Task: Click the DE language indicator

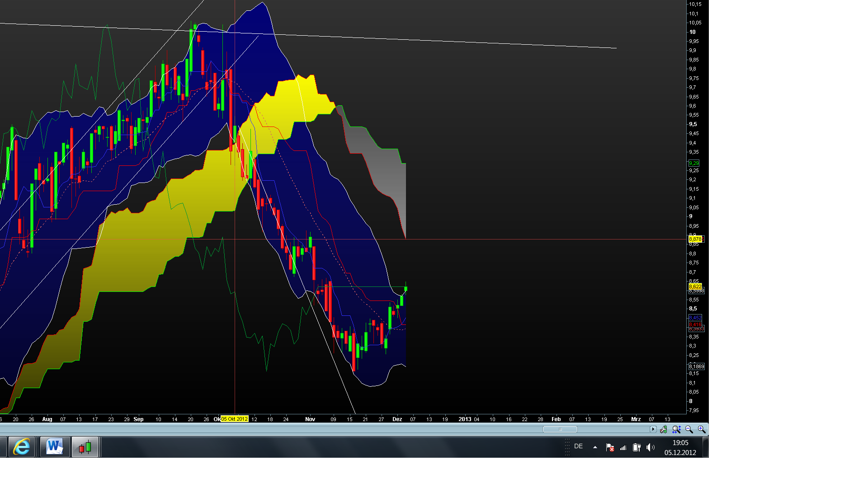Action: (578, 446)
